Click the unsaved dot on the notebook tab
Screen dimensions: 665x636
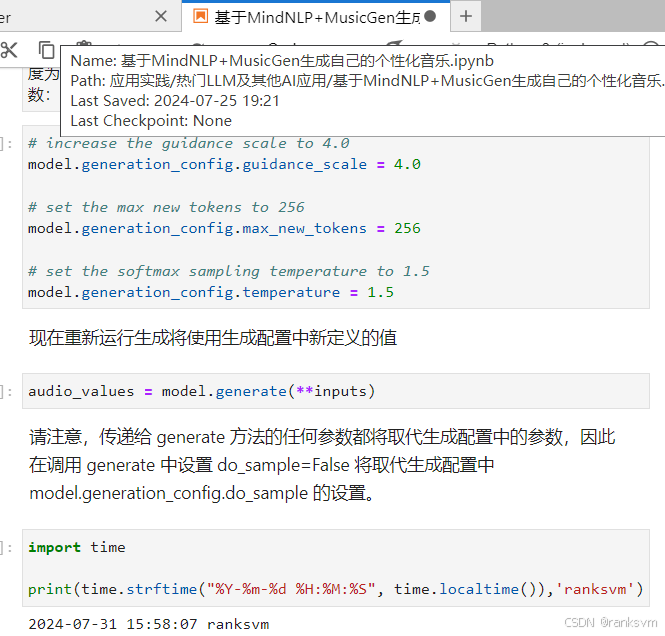(x=430, y=16)
